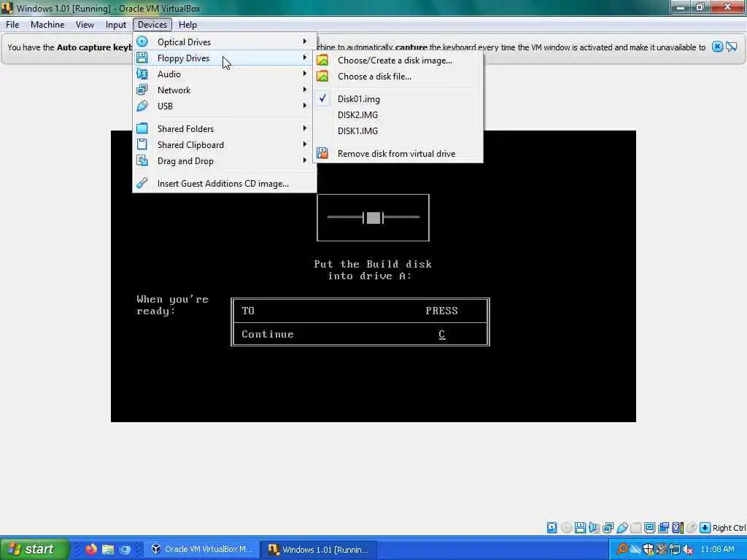Switch to Oracle VM VirtualBox Manager taskbar button
The height and width of the screenshot is (560, 747).
pos(202,549)
